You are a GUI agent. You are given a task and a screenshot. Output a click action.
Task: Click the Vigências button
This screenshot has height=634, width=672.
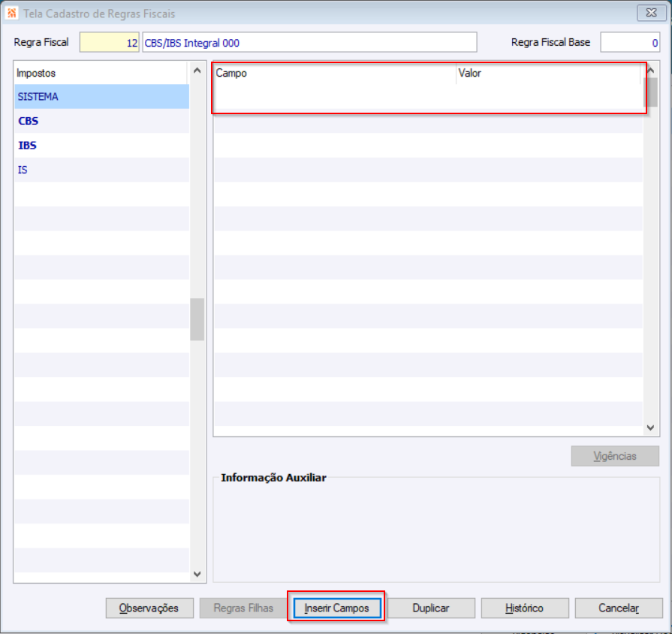click(615, 456)
